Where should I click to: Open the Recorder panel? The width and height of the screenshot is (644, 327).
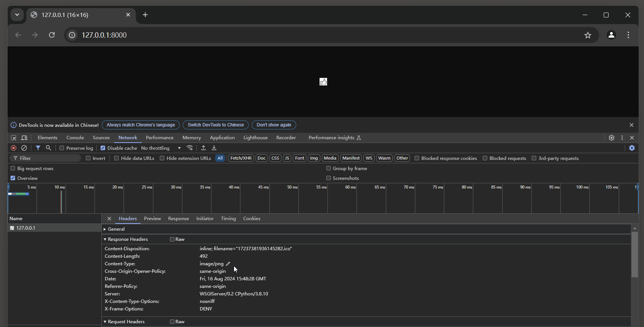point(286,138)
